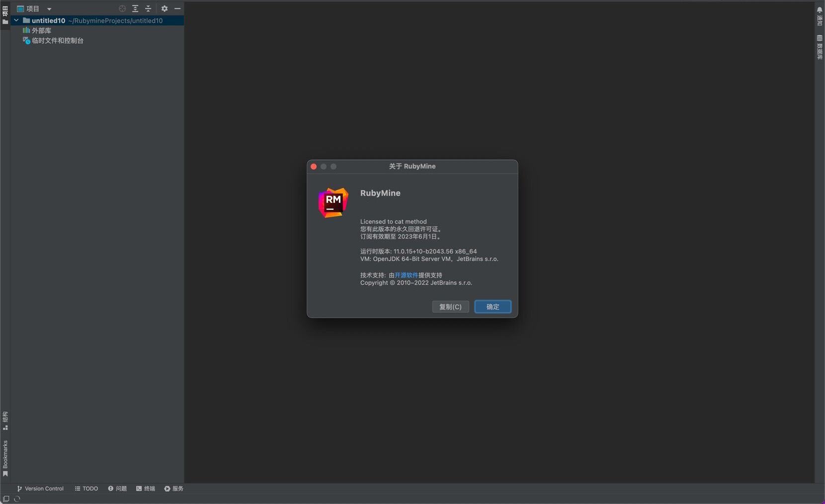
Task: Click the 订阅有效期至 2023年6月1日 text
Action: pos(401,237)
